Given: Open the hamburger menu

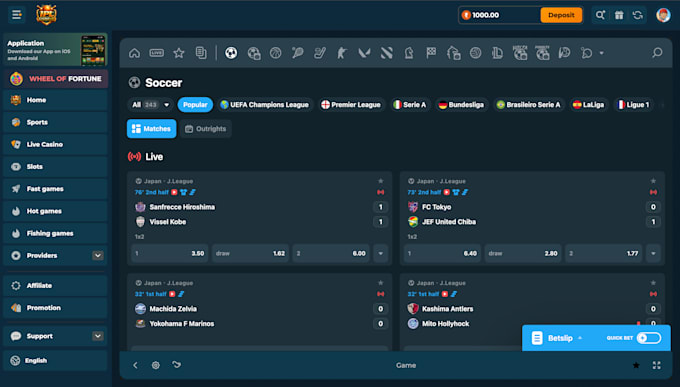Looking at the screenshot, I should tap(16, 15).
